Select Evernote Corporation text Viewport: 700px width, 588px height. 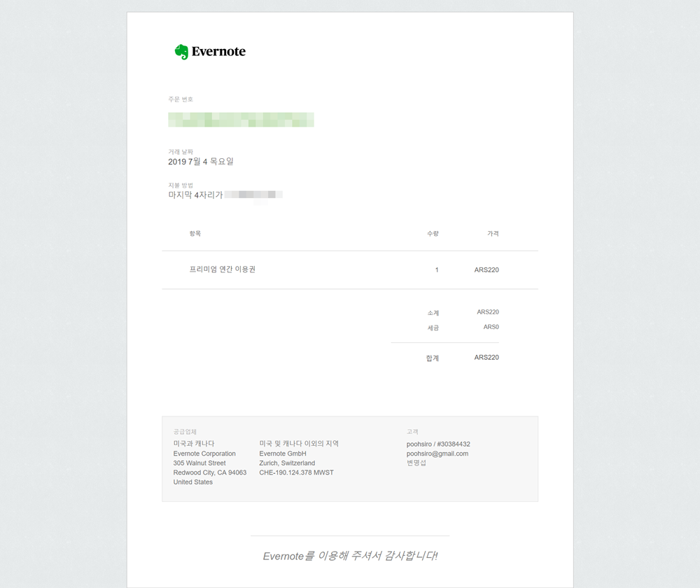click(x=204, y=454)
